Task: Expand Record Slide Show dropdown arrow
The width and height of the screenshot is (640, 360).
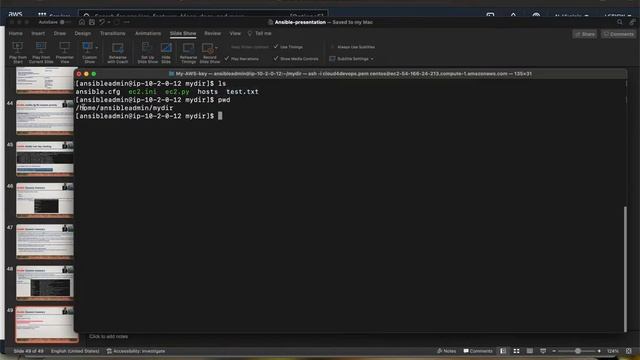Action: (x=216, y=48)
